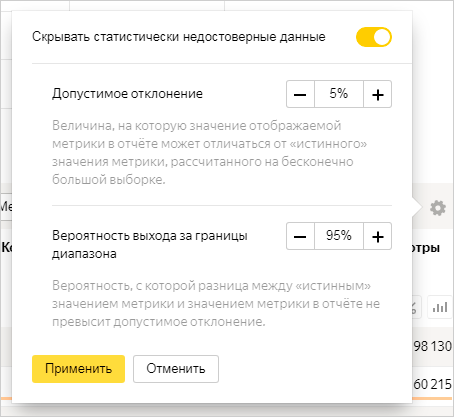Viewport: 454px width, 417px height.
Task: Apply settings with the Применить button
Action: click(x=78, y=369)
